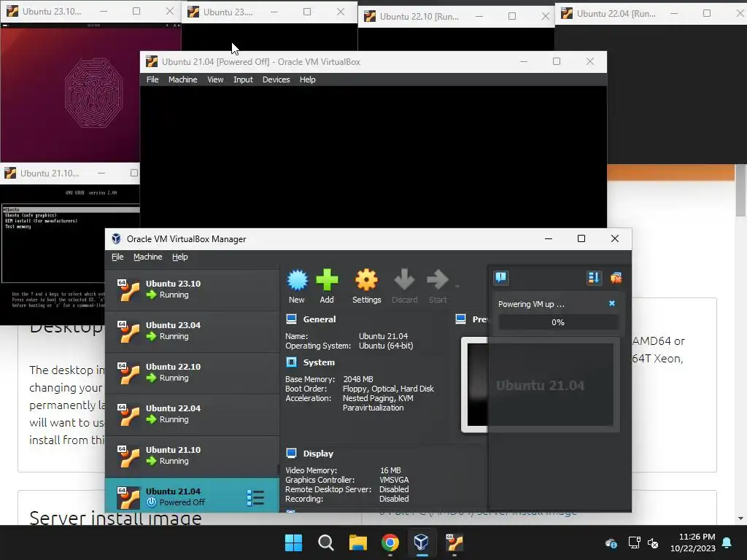Click the Powering VM up progress bar
The width and height of the screenshot is (747, 560).
coord(558,322)
